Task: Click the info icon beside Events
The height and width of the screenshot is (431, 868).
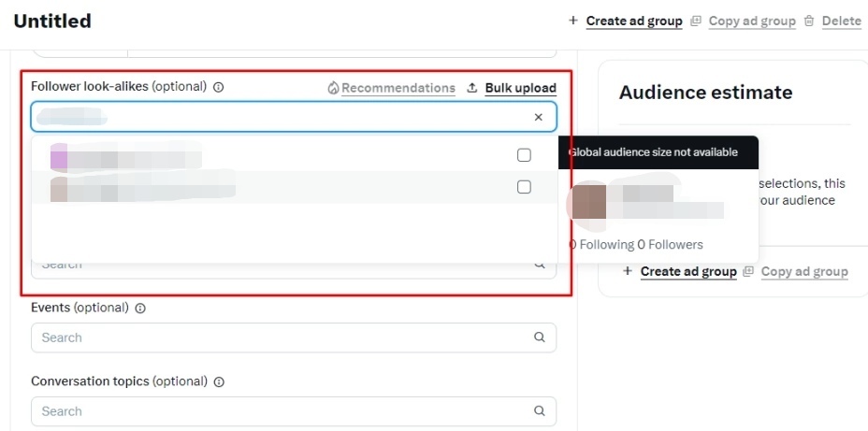Action: click(x=140, y=309)
